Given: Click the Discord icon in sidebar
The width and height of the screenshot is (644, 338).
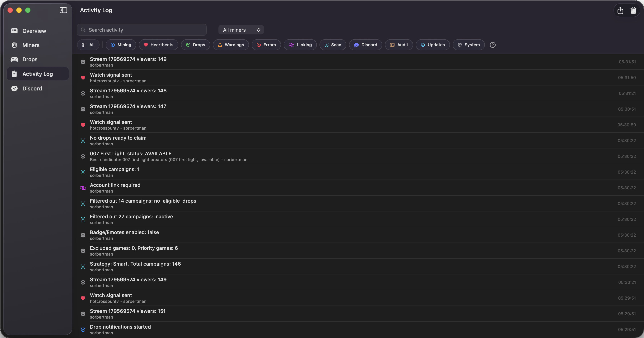Looking at the screenshot, I should point(15,88).
